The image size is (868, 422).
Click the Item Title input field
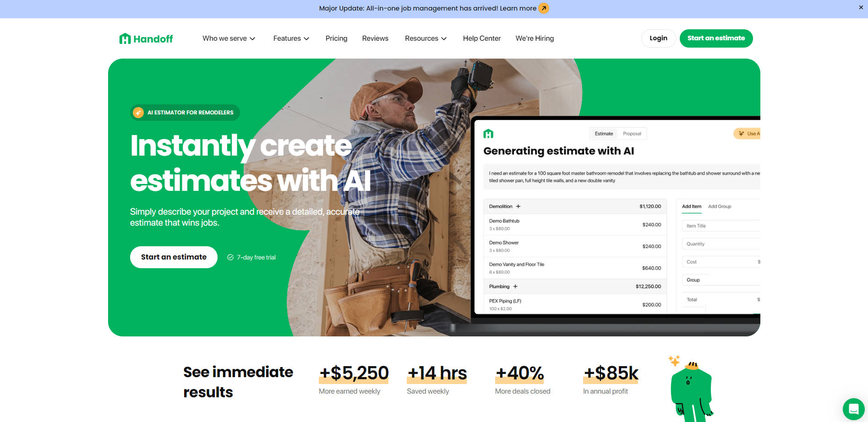tap(721, 226)
